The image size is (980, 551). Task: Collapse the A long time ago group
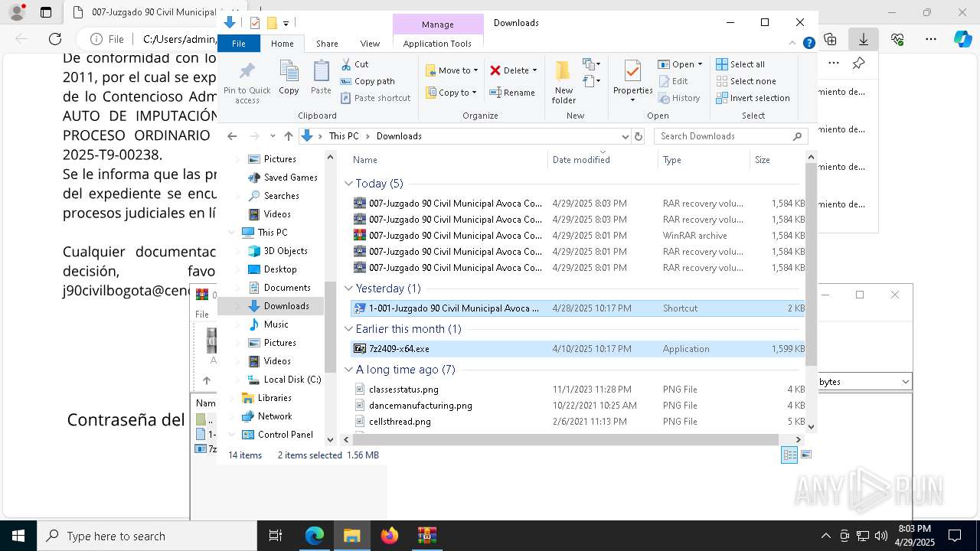pos(349,370)
